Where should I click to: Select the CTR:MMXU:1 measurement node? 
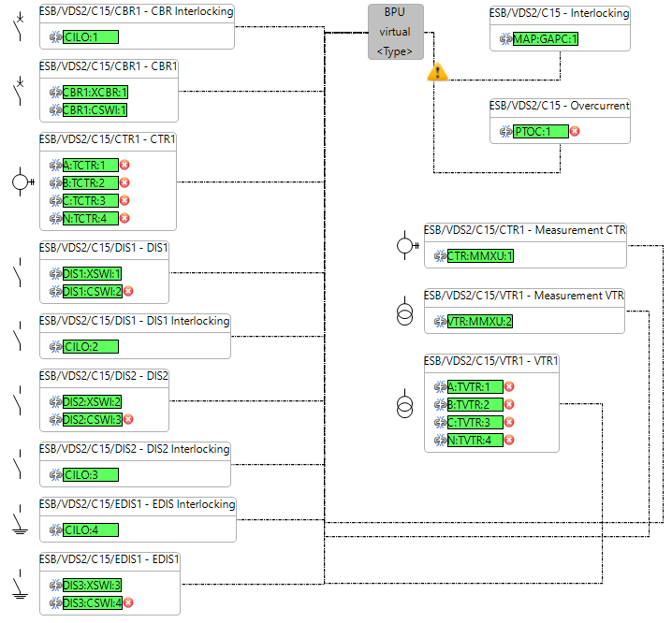pos(479,255)
